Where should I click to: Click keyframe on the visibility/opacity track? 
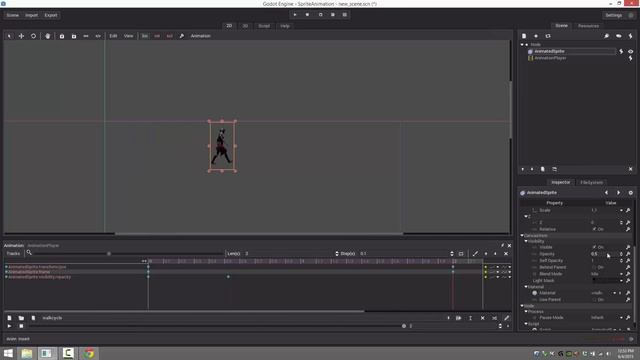(228, 277)
